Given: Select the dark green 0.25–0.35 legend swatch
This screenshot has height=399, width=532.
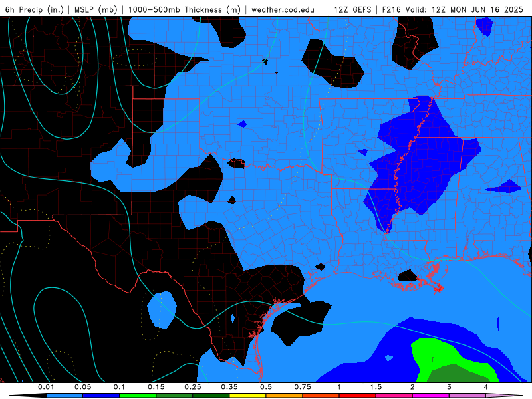Looking at the screenshot, I should coord(211,396).
